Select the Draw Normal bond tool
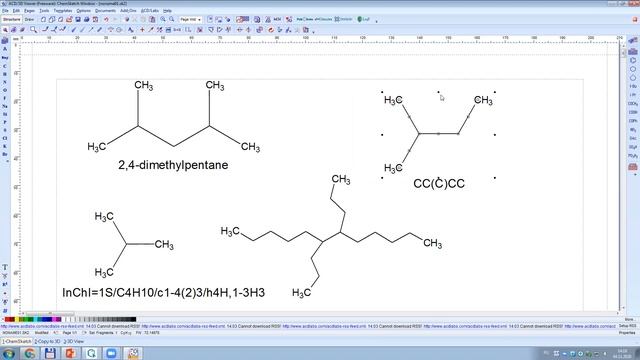Screen dimensions: 640x360 coord(45,30)
